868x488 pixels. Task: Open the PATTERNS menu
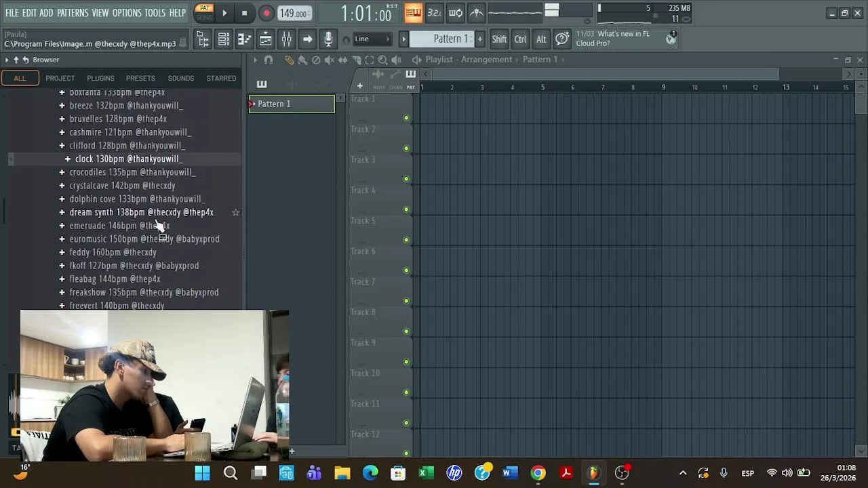[73, 13]
